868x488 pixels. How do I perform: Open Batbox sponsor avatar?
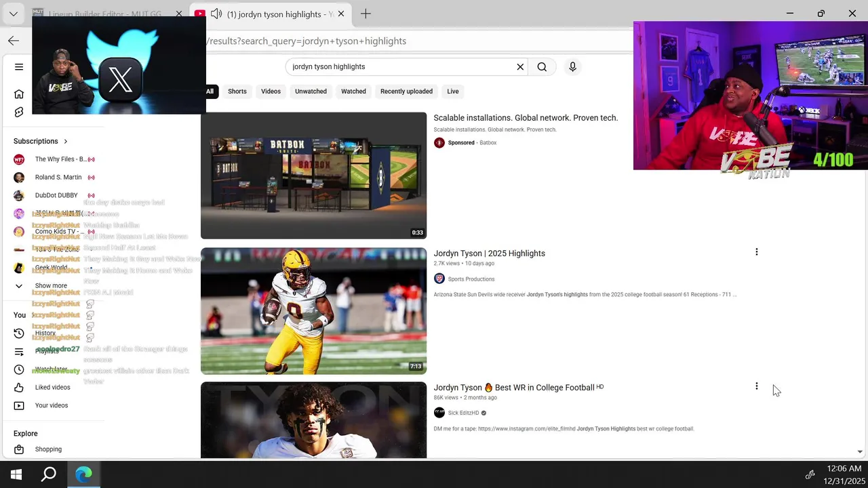[439, 143]
